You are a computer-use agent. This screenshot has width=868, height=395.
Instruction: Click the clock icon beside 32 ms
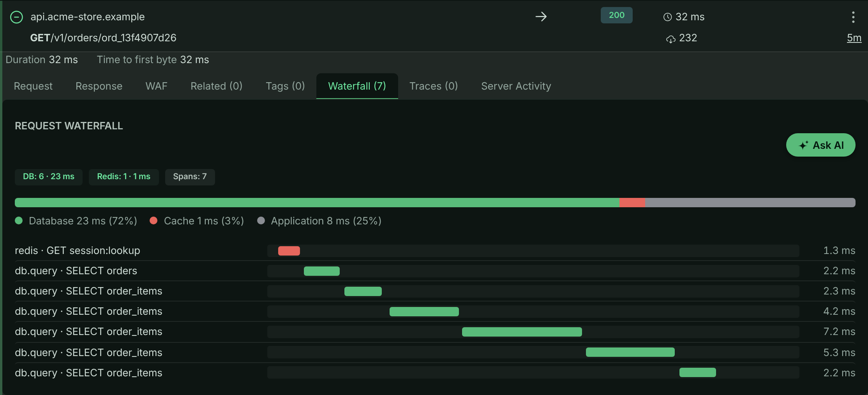tap(667, 17)
